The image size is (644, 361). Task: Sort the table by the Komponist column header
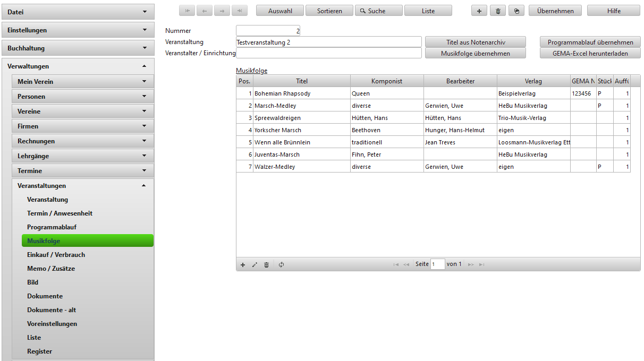coord(387,81)
